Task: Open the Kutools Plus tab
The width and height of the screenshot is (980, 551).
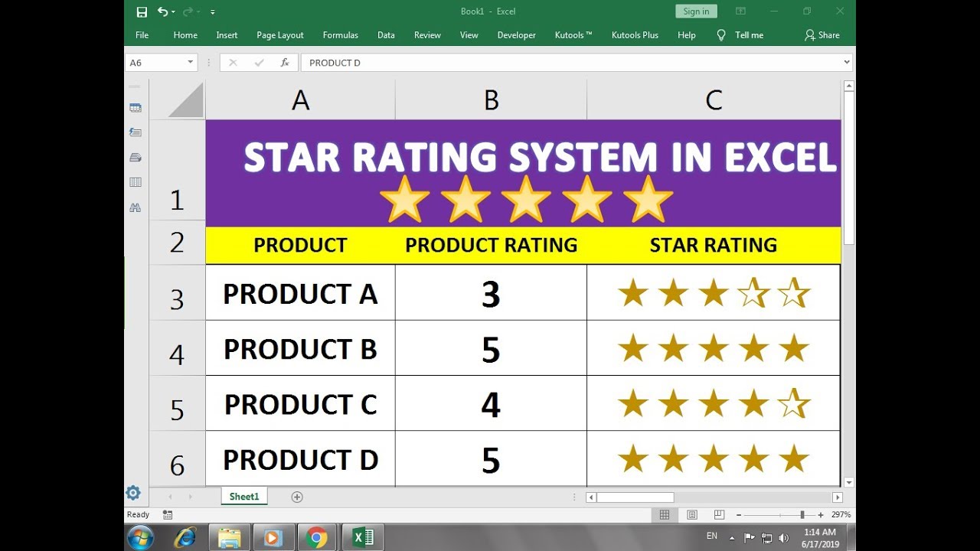Action: pyautogui.click(x=635, y=35)
